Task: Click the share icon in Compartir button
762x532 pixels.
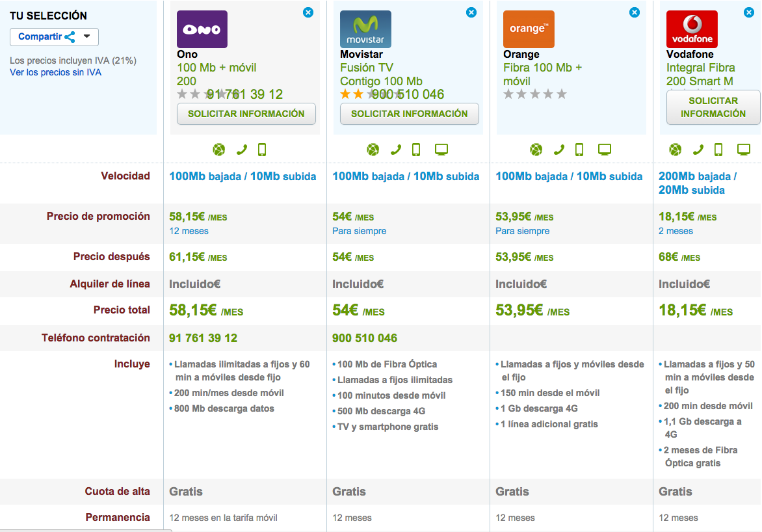Action: (70, 37)
